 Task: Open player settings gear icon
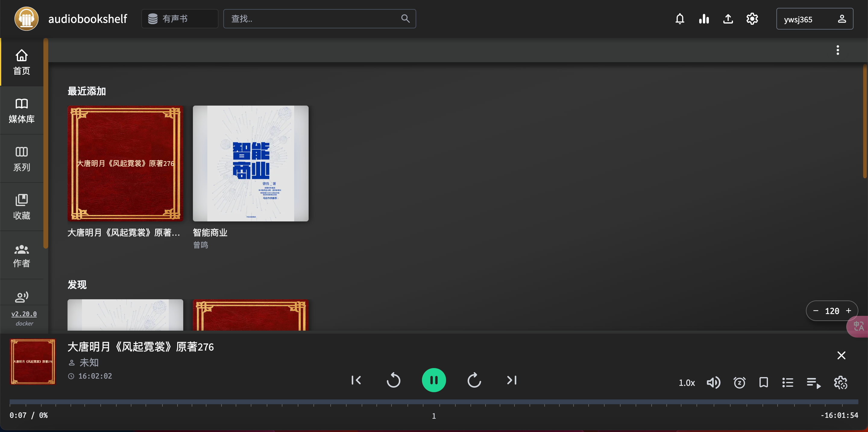tap(840, 383)
